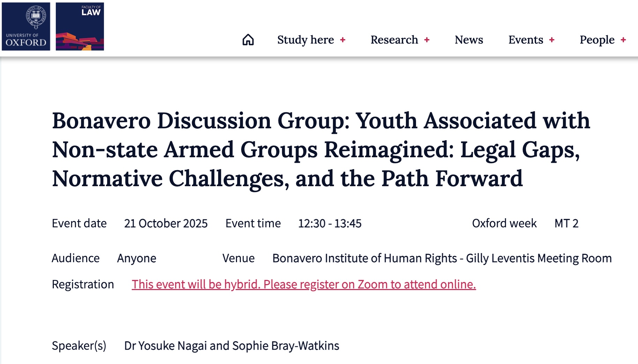This screenshot has height=364, width=638.
Task: Go to the home page icon
Action: (248, 40)
